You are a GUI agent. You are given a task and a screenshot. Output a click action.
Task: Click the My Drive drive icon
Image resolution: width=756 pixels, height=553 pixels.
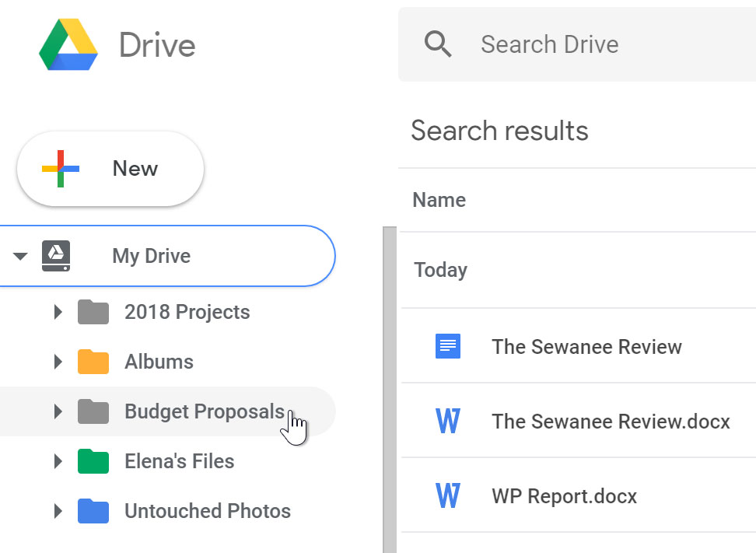[55, 256]
